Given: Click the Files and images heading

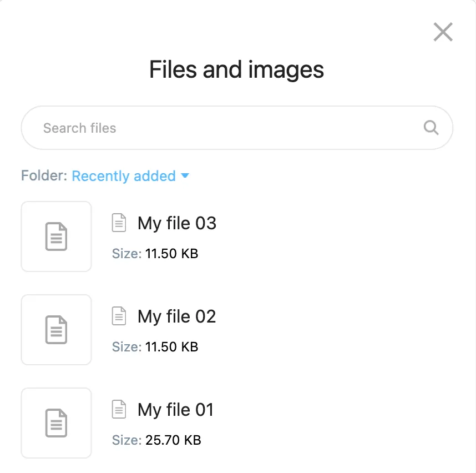Looking at the screenshot, I should pyautogui.click(x=237, y=70).
